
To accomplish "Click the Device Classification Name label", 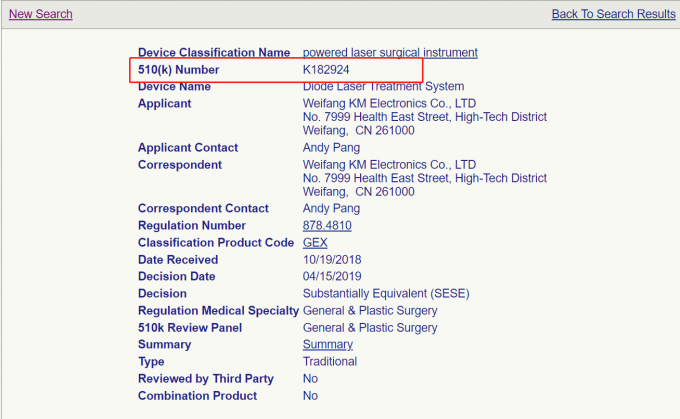I will coord(214,52).
